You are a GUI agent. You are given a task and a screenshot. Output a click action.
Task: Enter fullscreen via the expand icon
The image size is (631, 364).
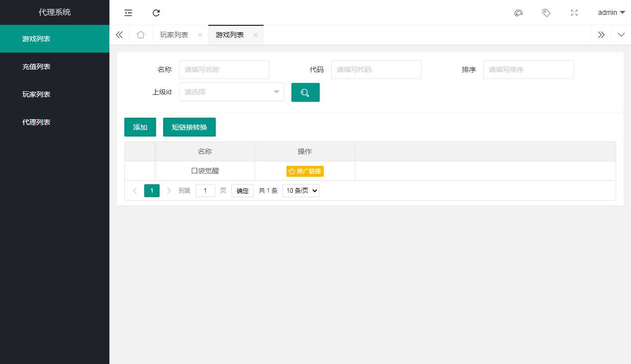coord(574,13)
